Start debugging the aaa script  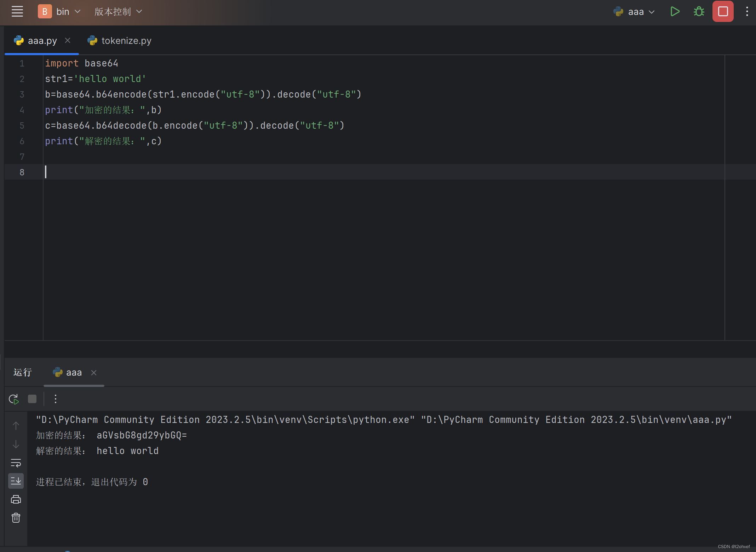699,11
